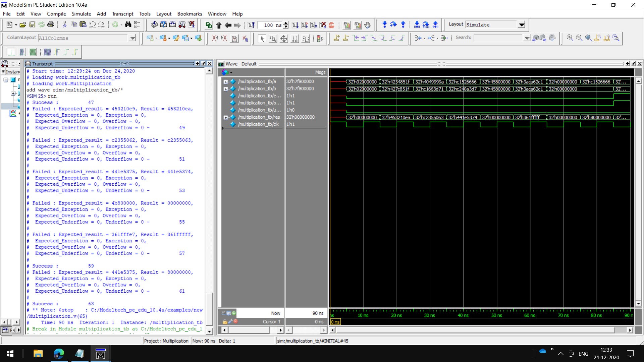The height and width of the screenshot is (362, 644).
Task: Click the Break simulation hand icon
Action: pos(367,25)
